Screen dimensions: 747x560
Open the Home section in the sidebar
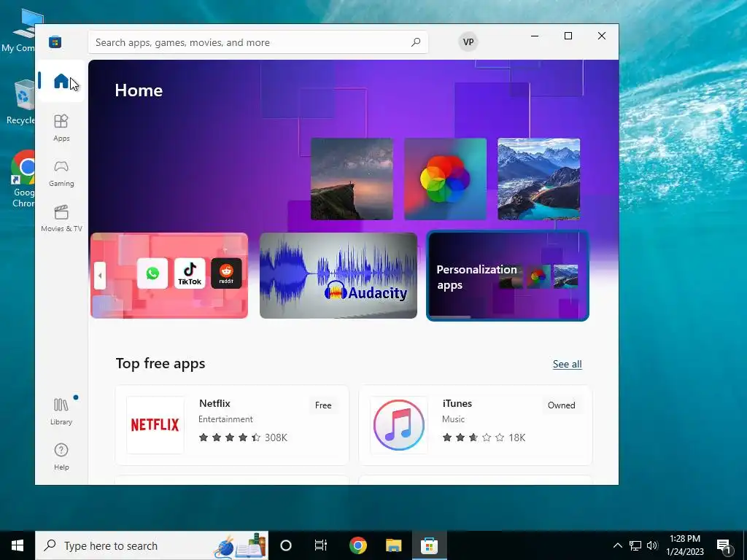tap(61, 81)
